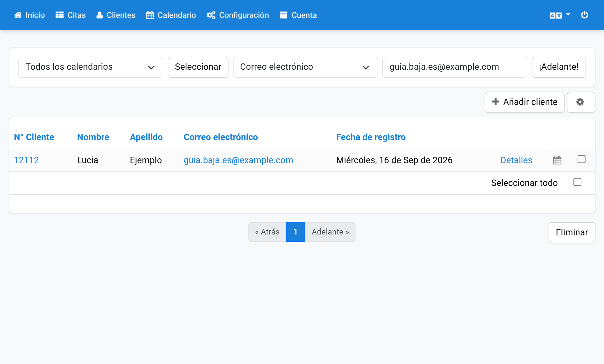Image resolution: width=604 pixels, height=364 pixels.
Task: Click the surname cell Ejemplo
Action: (146, 160)
